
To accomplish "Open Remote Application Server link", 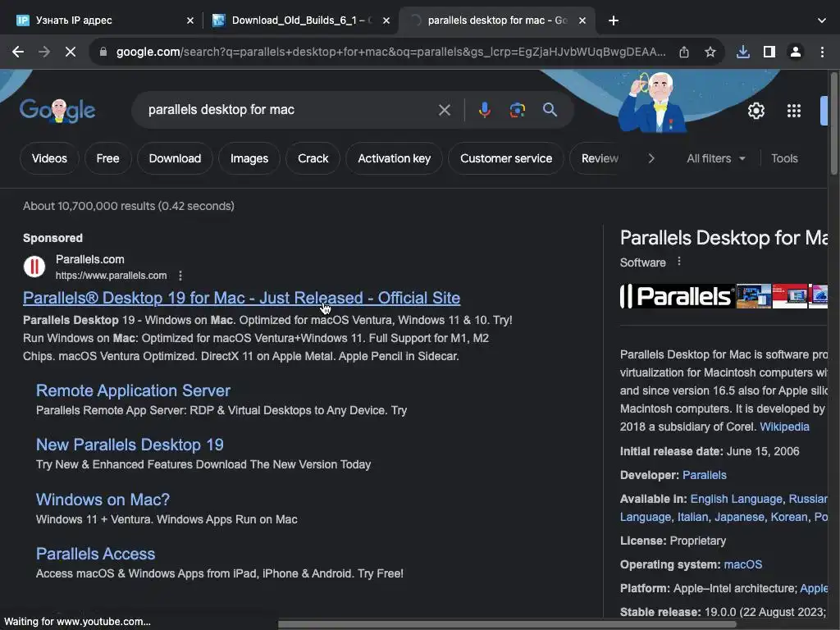I will (x=134, y=390).
